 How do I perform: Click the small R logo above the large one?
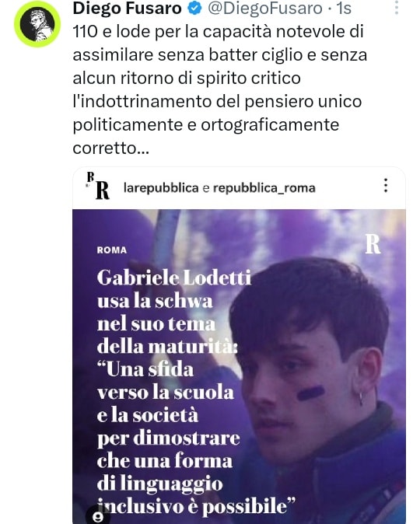(x=90, y=176)
